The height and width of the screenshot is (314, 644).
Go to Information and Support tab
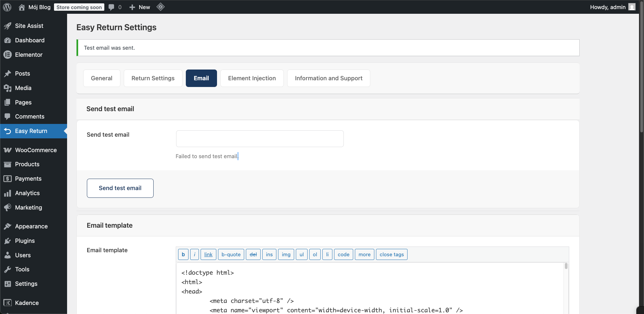[329, 78]
